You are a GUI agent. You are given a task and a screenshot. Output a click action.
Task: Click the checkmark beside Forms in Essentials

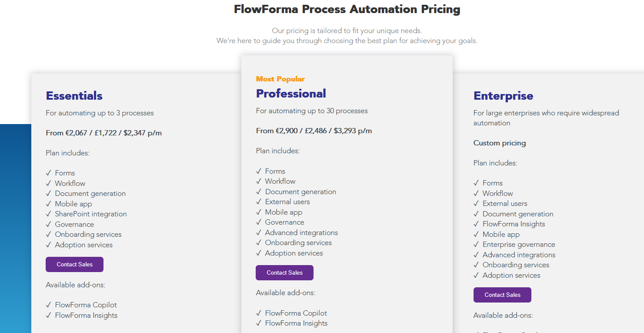(x=49, y=173)
